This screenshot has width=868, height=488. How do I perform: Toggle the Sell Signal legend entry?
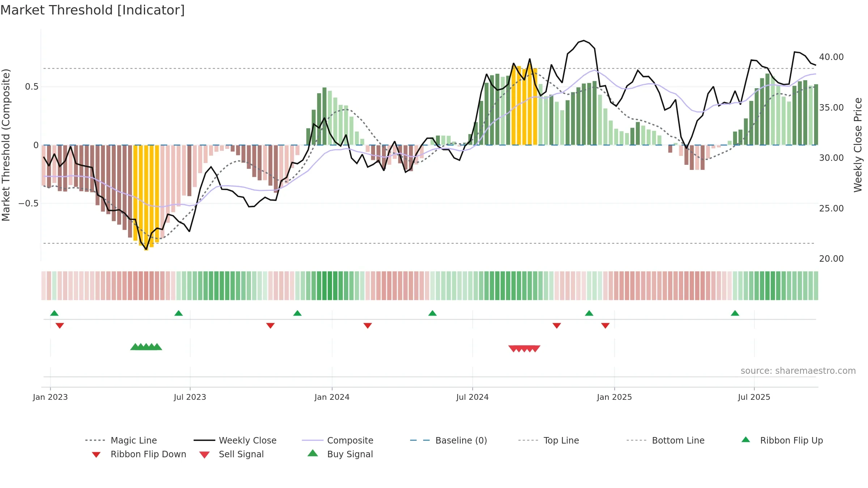[231, 454]
